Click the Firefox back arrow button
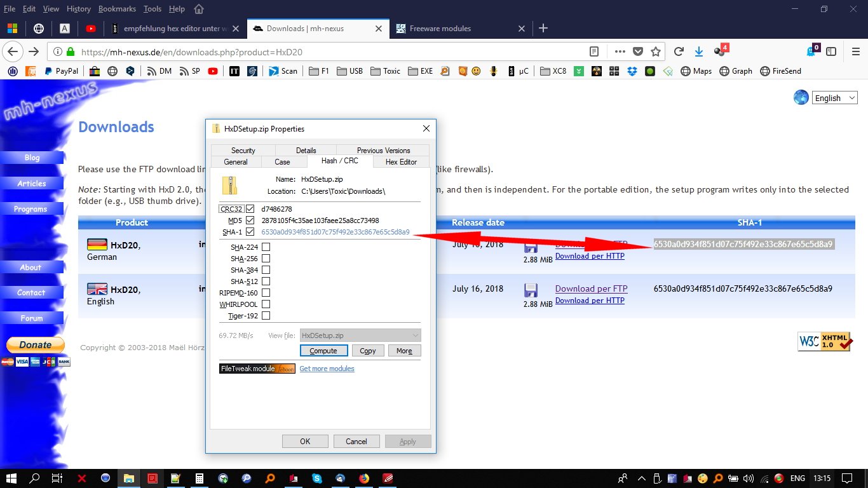 (13, 51)
